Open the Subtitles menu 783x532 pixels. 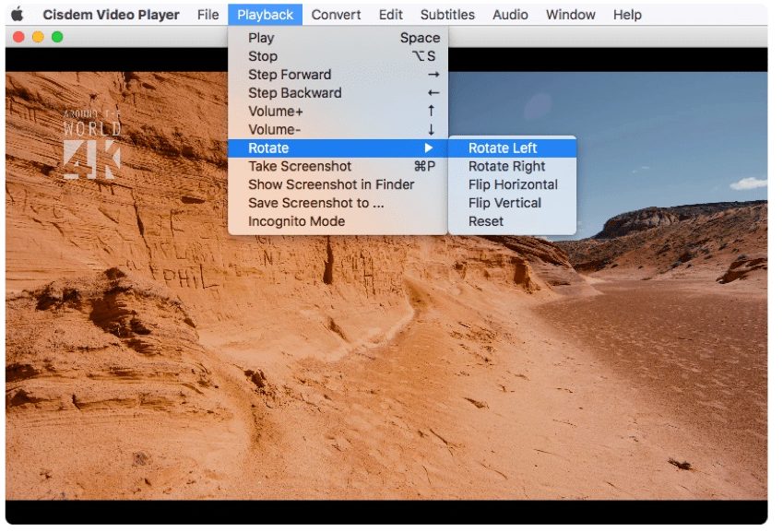click(x=447, y=15)
